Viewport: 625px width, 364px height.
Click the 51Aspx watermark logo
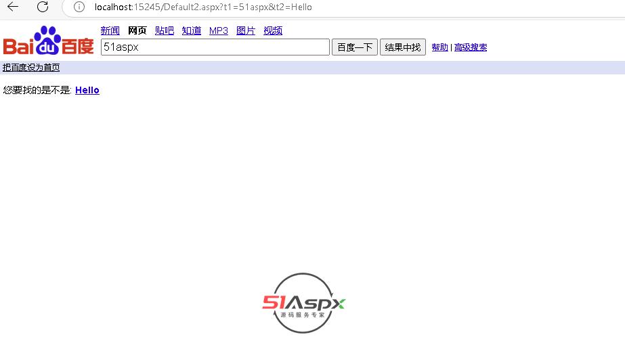coord(303,303)
